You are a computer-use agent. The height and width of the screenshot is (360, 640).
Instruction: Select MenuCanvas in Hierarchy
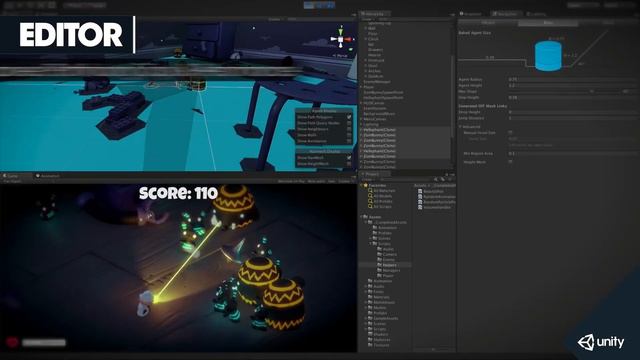[375, 119]
